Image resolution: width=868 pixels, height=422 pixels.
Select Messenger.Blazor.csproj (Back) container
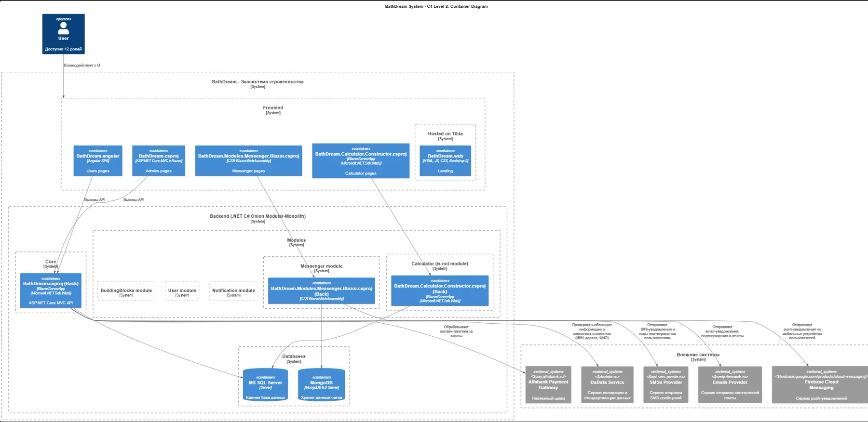click(322, 291)
